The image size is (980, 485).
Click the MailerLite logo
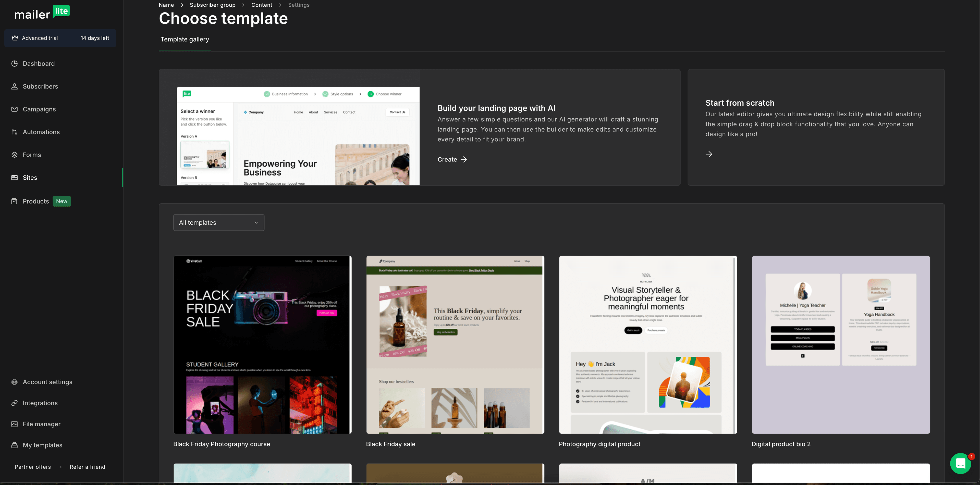pyautogui.click(x=42, y=13)
